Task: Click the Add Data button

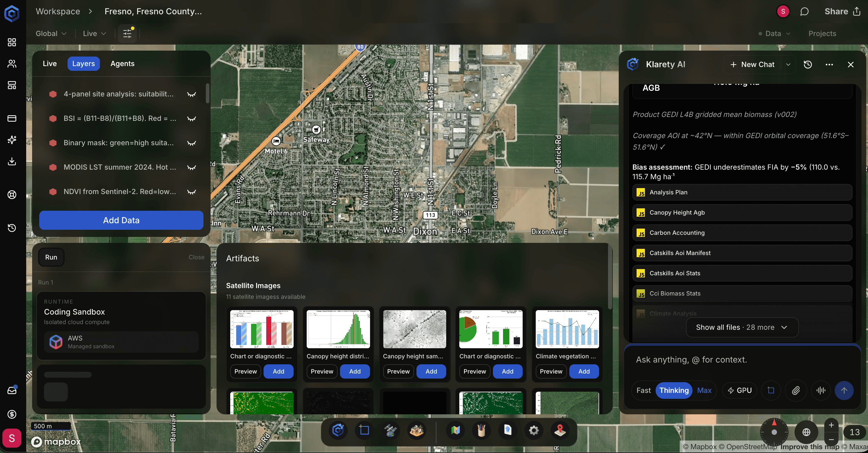Action: [x=121, y=220]
